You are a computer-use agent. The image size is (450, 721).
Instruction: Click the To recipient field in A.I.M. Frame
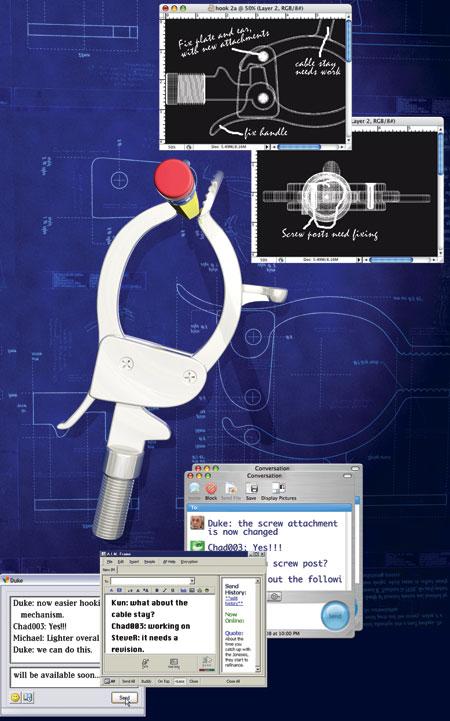click(x=150, y=581)
